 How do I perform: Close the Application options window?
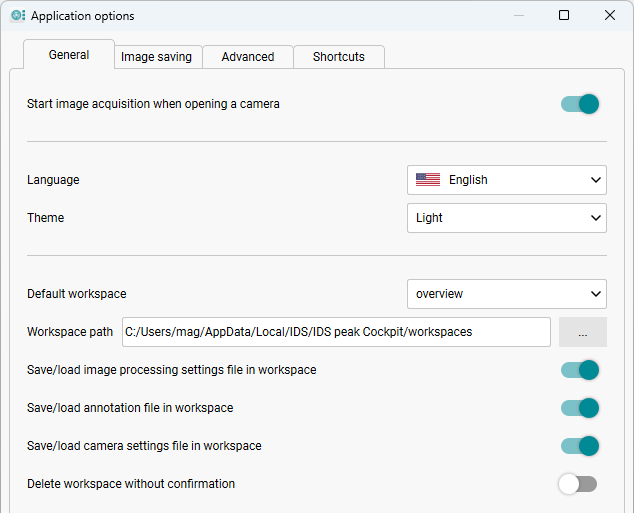click(x=610, y=15)
